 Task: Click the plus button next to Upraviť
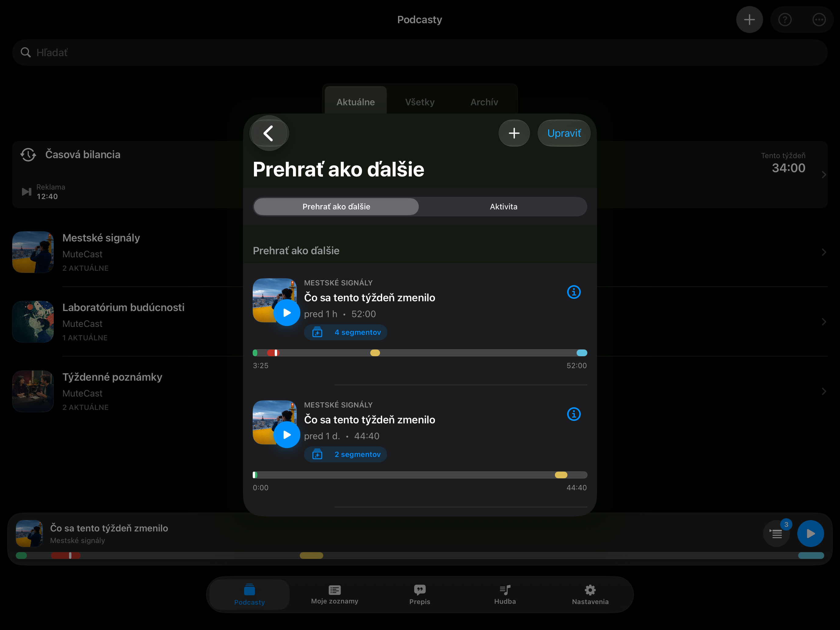(514, 133)
